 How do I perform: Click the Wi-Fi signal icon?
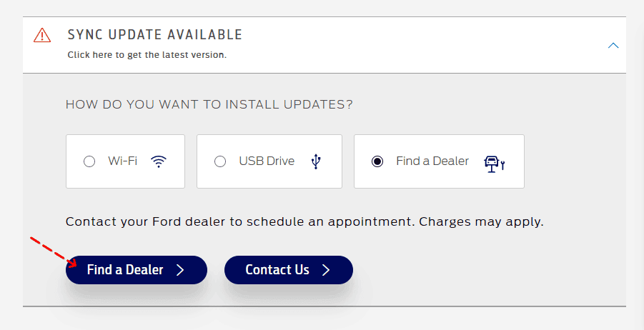tap(159, 161)
